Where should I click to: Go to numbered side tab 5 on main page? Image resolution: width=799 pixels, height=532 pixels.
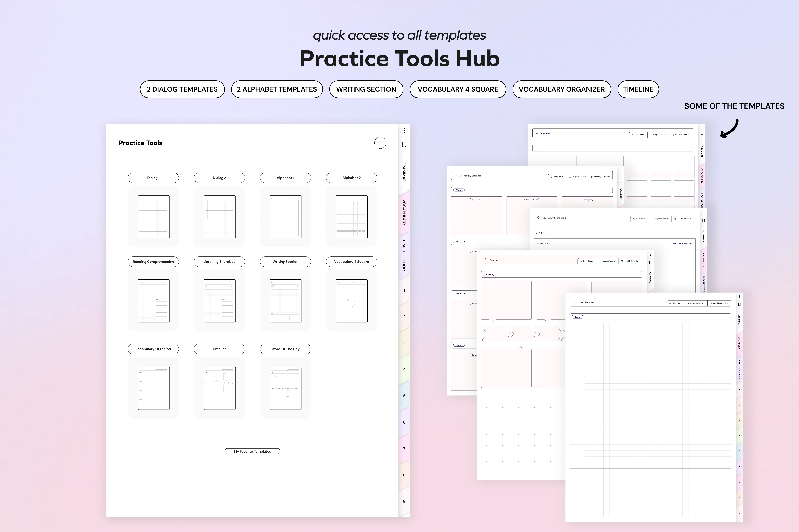pos(404,396)
